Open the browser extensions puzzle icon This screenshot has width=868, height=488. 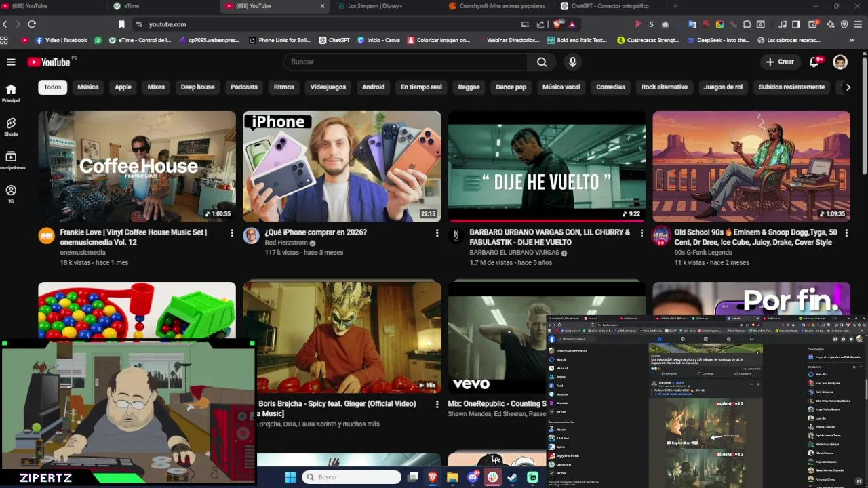coord(747,24)
